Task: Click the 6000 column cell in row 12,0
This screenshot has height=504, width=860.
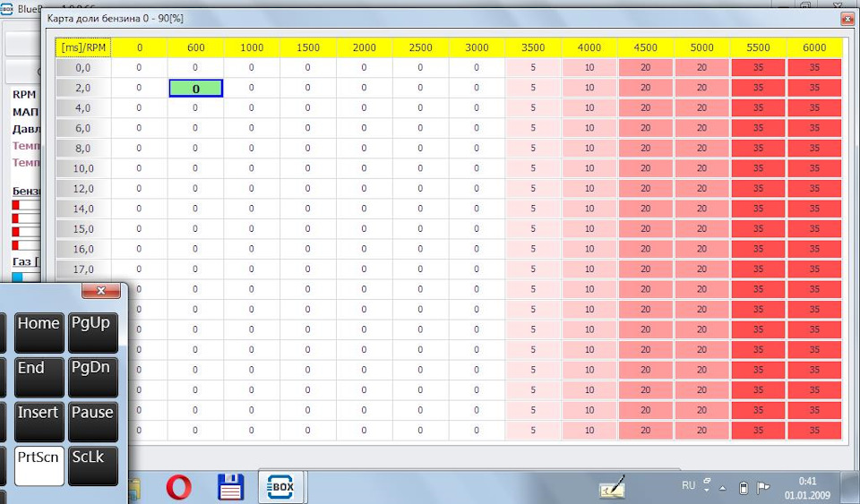Action: coord(814,189)
